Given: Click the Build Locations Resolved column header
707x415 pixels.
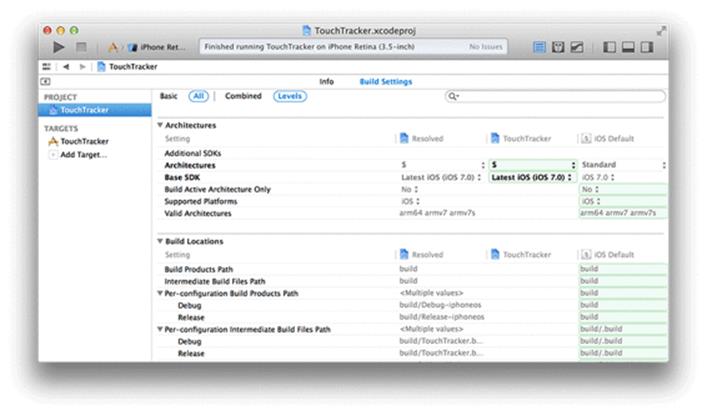Looking at the screenshot, I should click(422, 255).
